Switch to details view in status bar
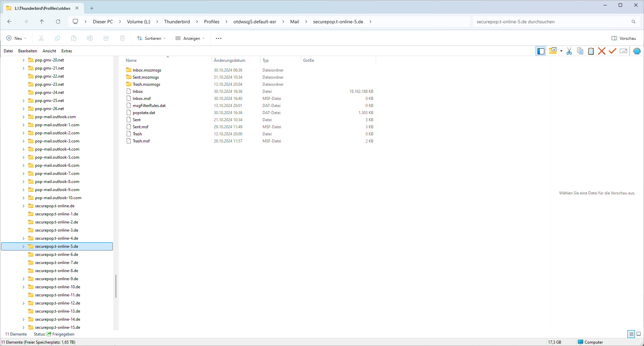This screenshot has width=644, height=346. click(x=631, y=334)
